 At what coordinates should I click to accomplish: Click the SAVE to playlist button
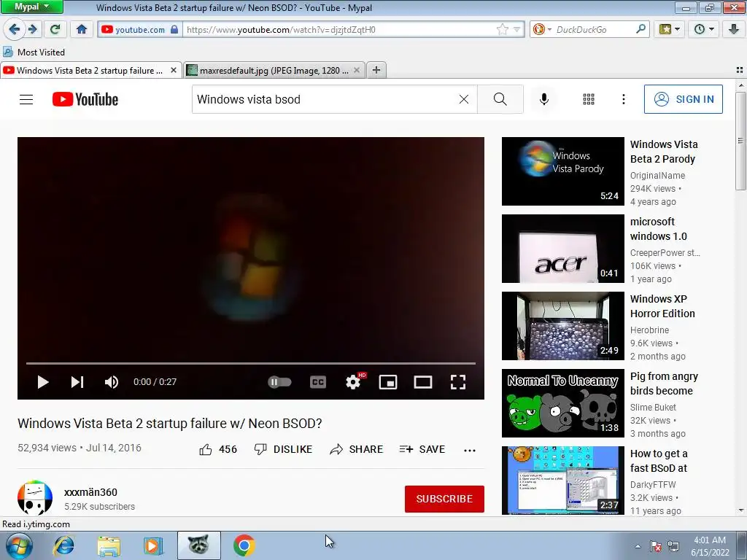422,449
